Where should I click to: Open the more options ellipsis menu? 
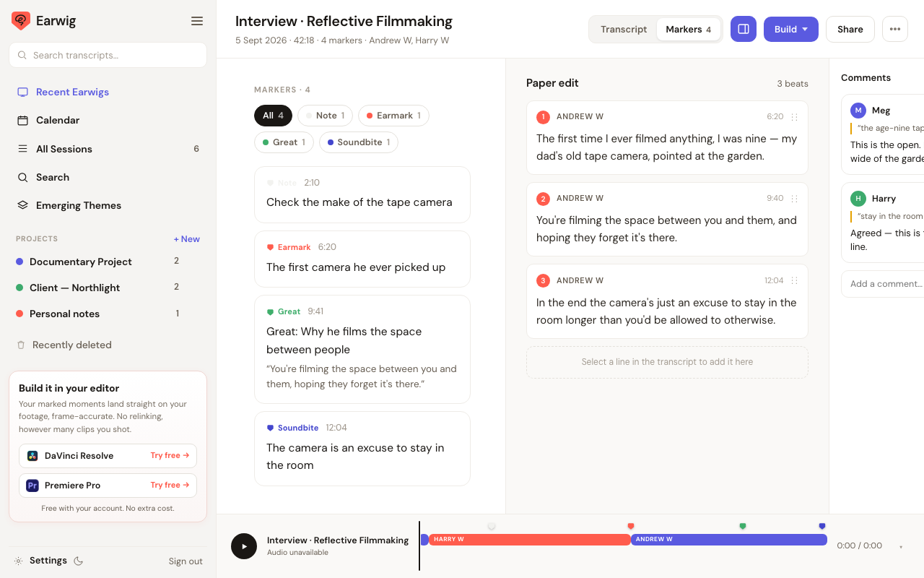[x=895, y=29]
